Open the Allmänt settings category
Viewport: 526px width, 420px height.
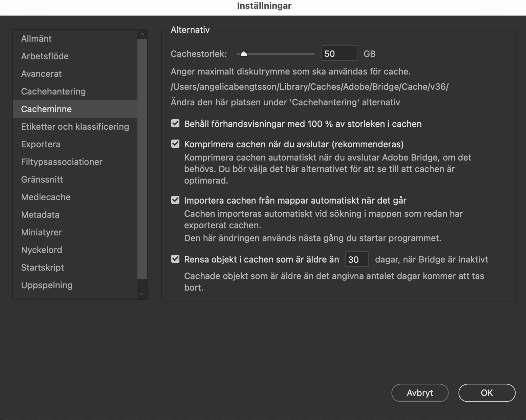(36, 39)
